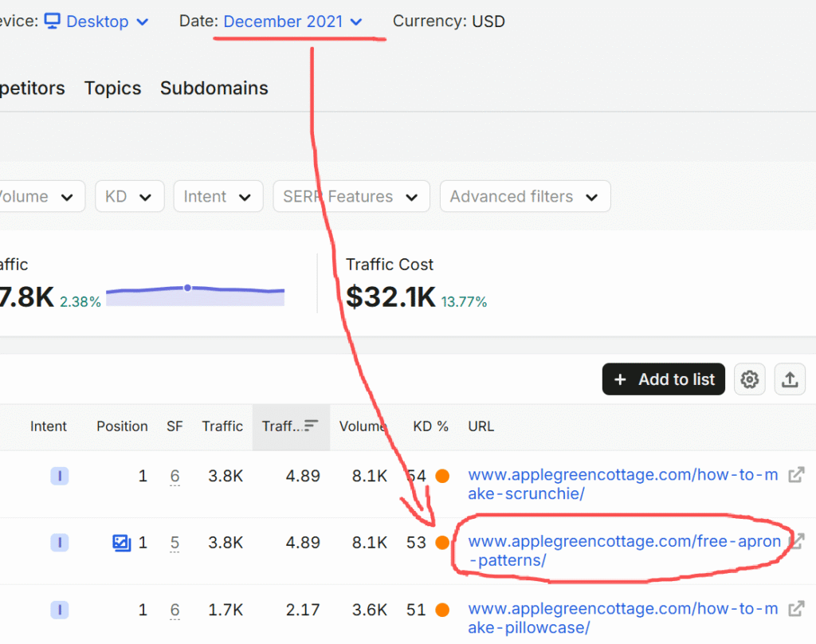Open the table settings gear icon

749,379
